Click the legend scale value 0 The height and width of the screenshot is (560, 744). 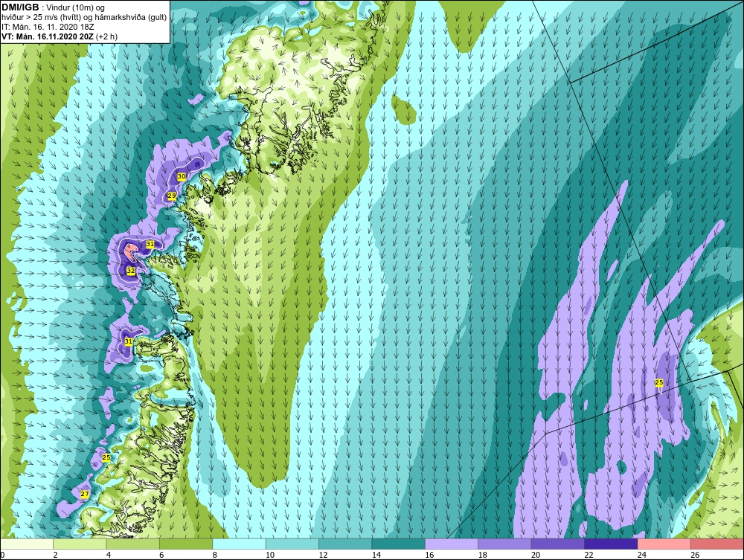point(2,555)
